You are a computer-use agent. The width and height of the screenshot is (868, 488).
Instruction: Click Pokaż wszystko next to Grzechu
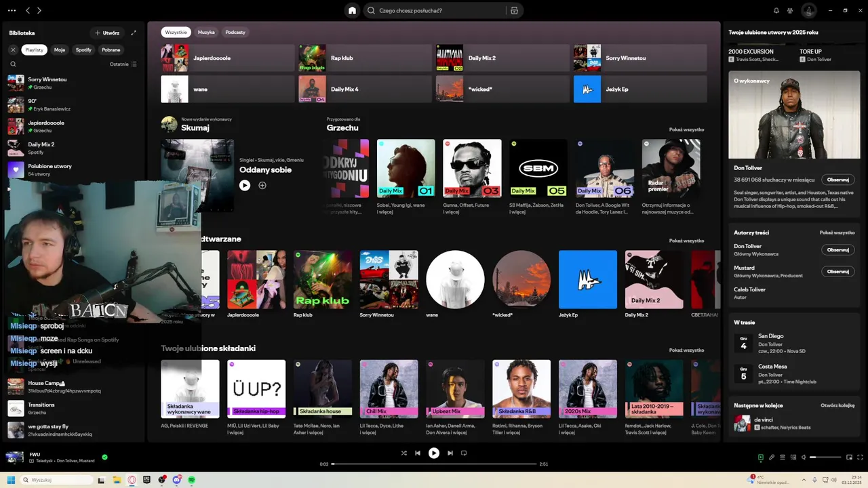(686, 129)
